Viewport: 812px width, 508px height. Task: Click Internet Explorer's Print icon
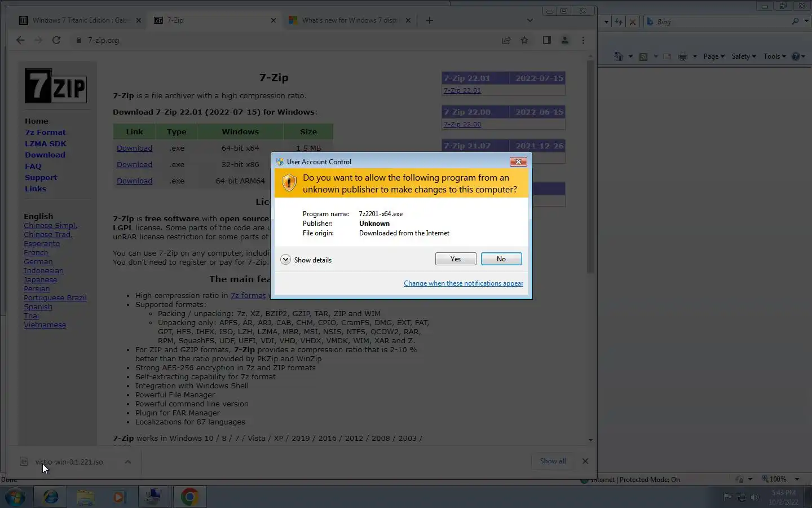pyautogui.click(x=683, y=56)
